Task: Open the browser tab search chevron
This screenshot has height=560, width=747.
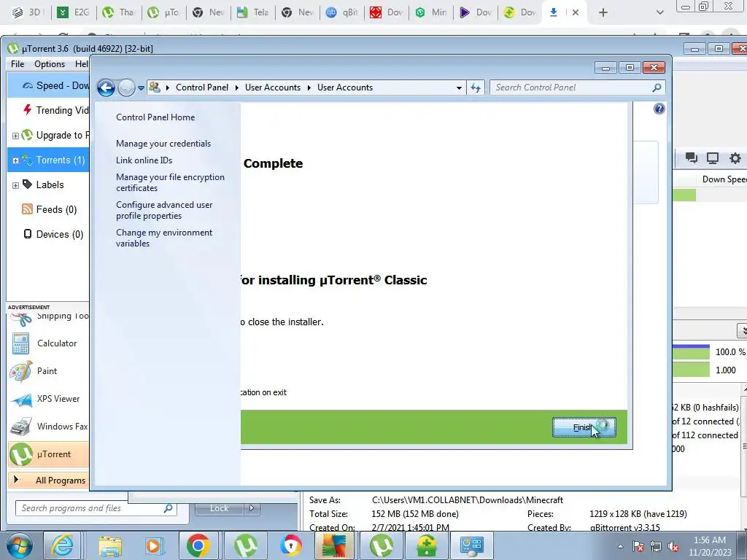Action: coord(659,13)
